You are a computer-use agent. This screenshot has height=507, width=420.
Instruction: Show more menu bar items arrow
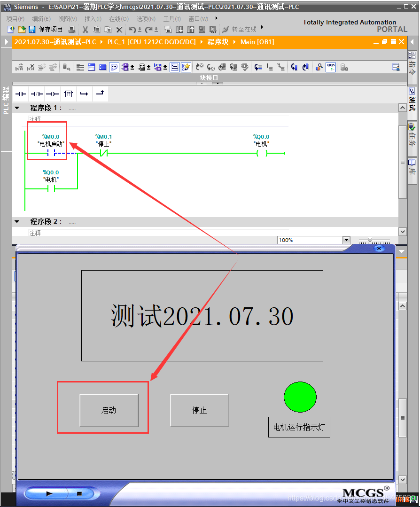pos(216,18)
